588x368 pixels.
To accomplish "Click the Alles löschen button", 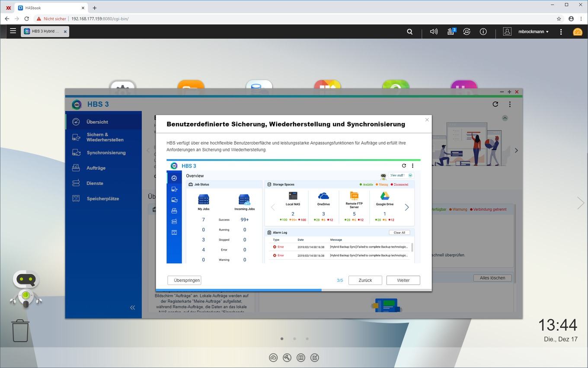I will [492, 278].
